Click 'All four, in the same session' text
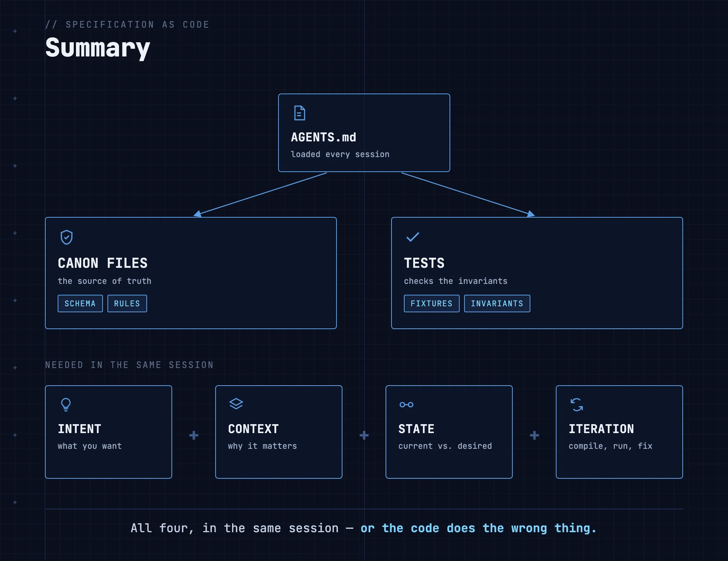The image size is (728, 561). 235,528
